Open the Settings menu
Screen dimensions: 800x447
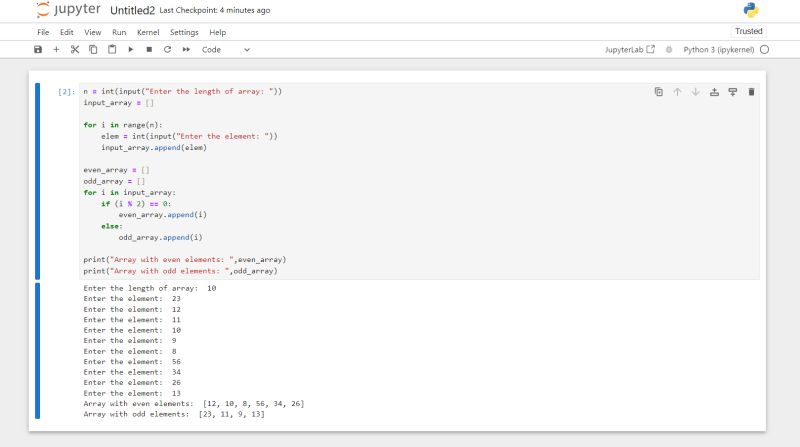[x=184, y=32]
